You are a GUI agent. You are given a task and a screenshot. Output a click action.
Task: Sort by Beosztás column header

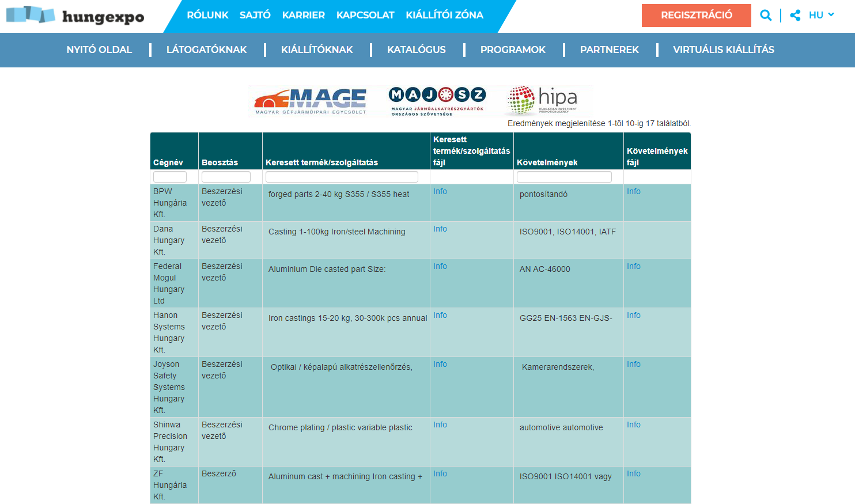pyautogui.click(x=220, y=162)
